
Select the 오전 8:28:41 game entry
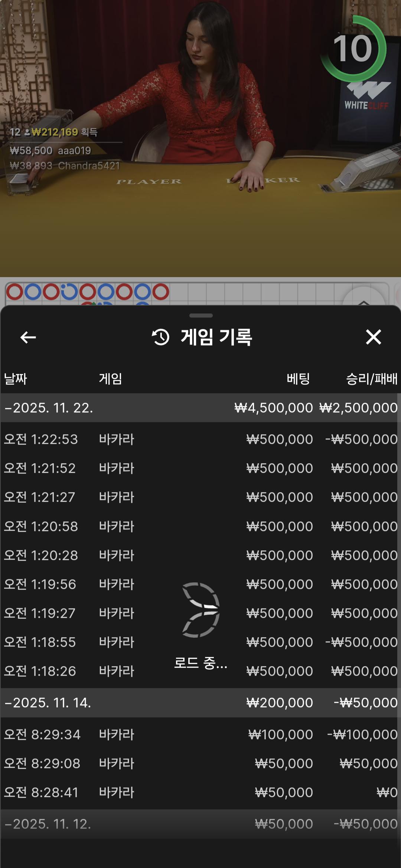200,792
